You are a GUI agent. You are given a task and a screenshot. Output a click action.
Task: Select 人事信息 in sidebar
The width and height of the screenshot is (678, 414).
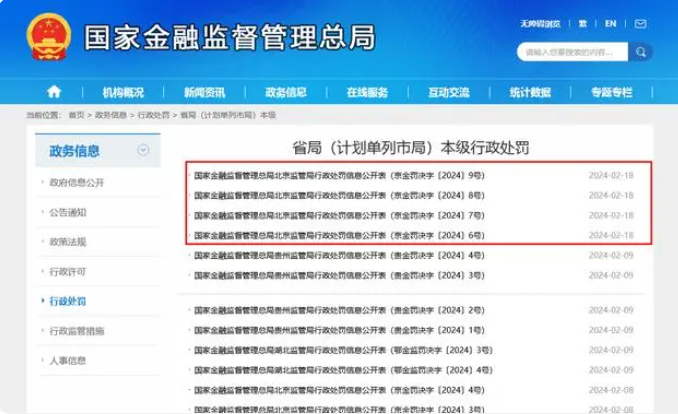coord(68,360)
